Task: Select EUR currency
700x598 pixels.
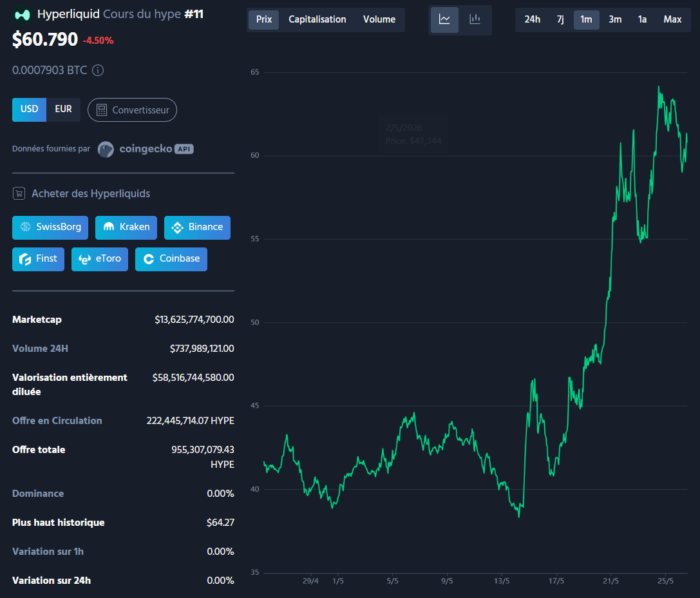Action: [63, 110]
